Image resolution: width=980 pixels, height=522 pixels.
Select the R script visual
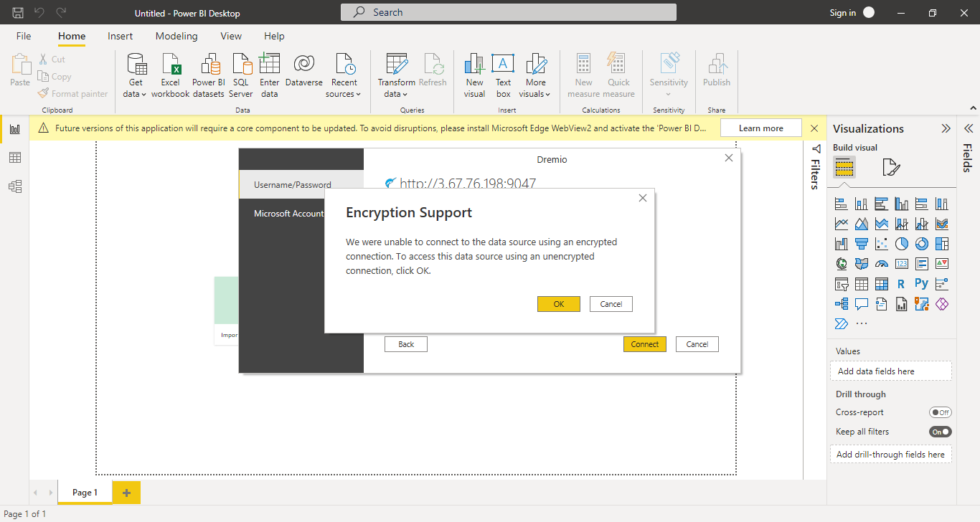click(x=902, y=285)
